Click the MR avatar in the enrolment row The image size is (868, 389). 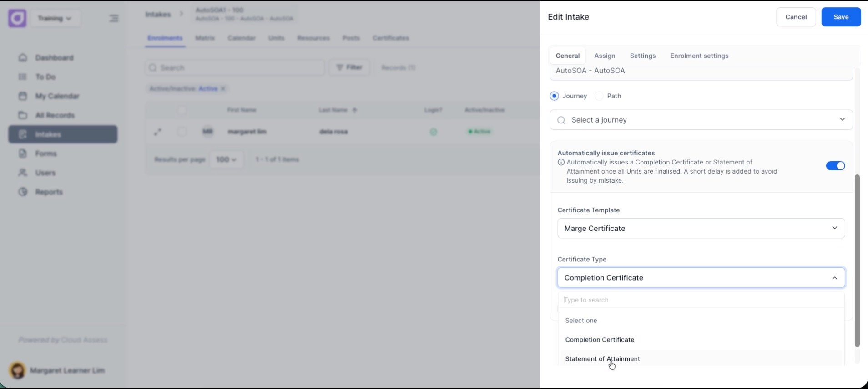click(207, 132)
